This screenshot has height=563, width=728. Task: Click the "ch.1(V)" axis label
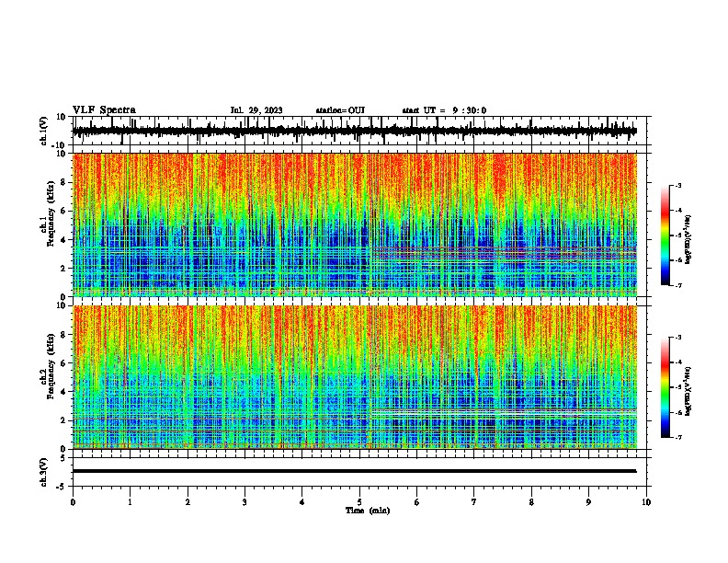tap(44, 131)
